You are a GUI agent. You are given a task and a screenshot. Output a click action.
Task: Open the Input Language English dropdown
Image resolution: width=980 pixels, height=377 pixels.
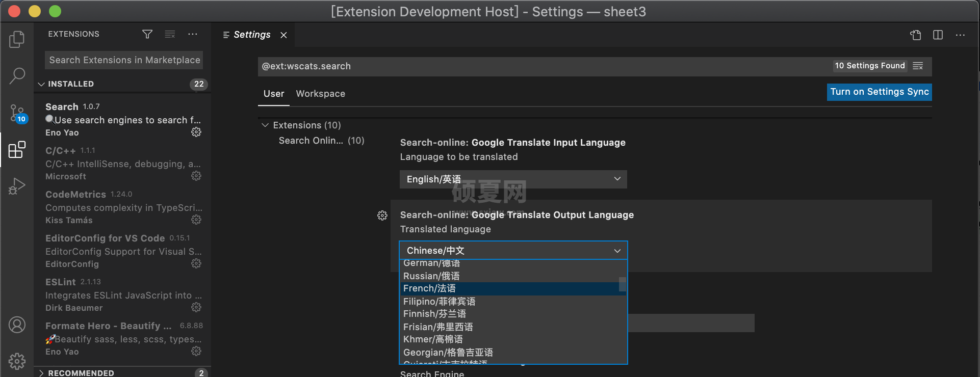(x=513, y=179)
